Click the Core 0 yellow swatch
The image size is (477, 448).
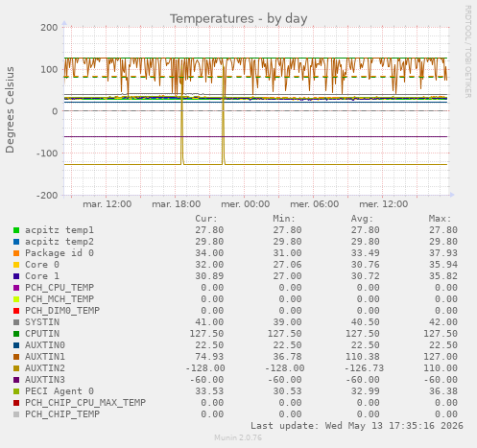pos(16,265)
